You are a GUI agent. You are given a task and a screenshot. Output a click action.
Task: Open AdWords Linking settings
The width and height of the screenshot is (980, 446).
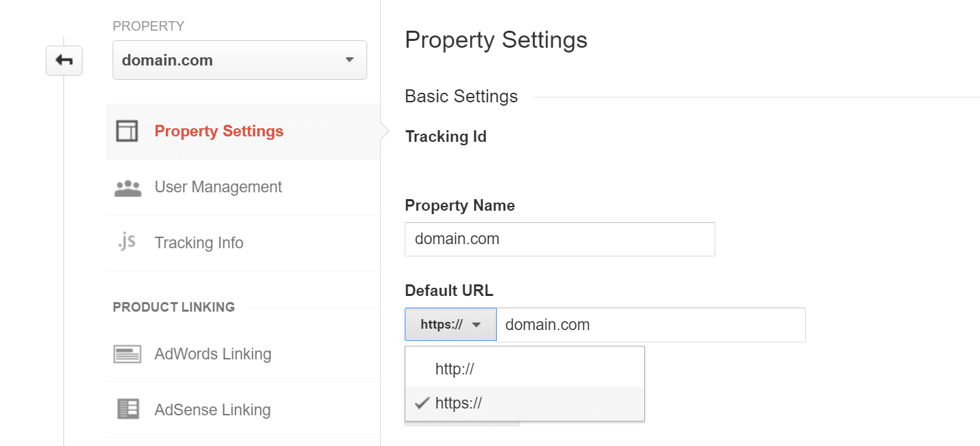click(214, 353)
